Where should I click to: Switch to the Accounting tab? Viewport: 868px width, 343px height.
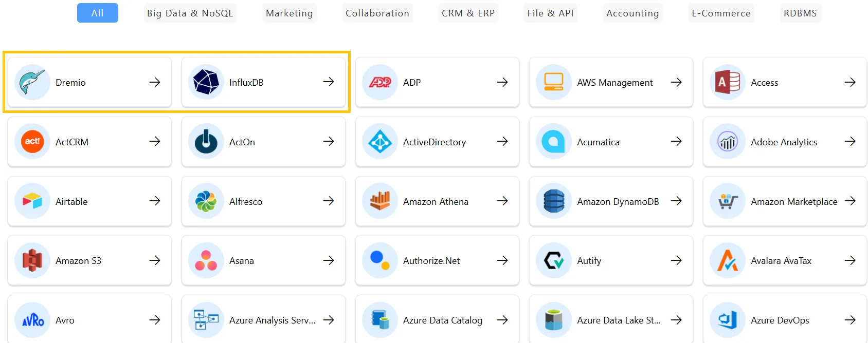pyautogui.click(x=633, y=13)
